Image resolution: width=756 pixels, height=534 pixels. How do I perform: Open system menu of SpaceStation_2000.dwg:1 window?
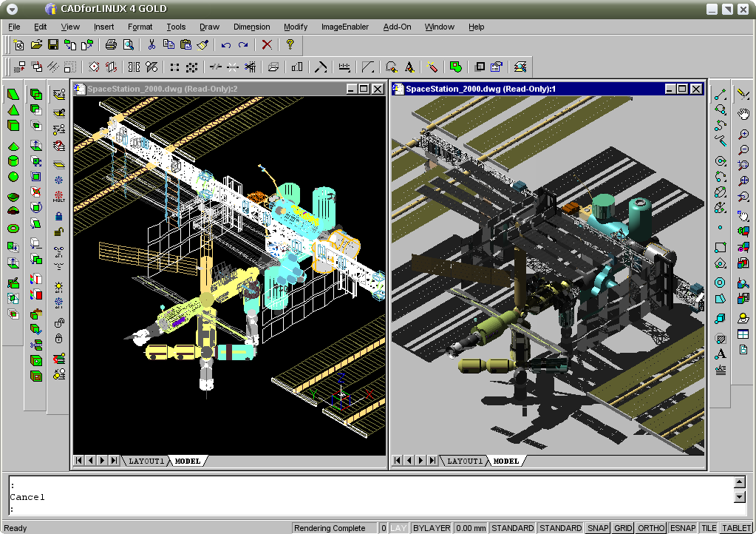coord(398,89)
